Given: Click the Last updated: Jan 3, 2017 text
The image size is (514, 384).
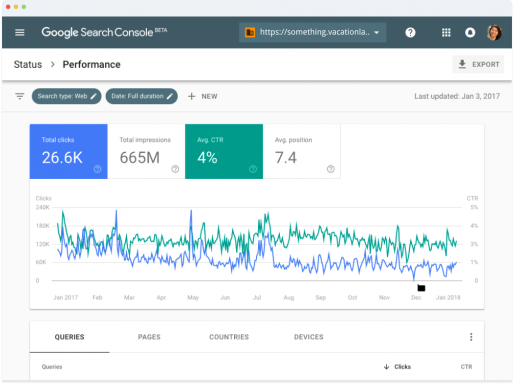Looking at the screenshot, I should click(x=457, y=96).
